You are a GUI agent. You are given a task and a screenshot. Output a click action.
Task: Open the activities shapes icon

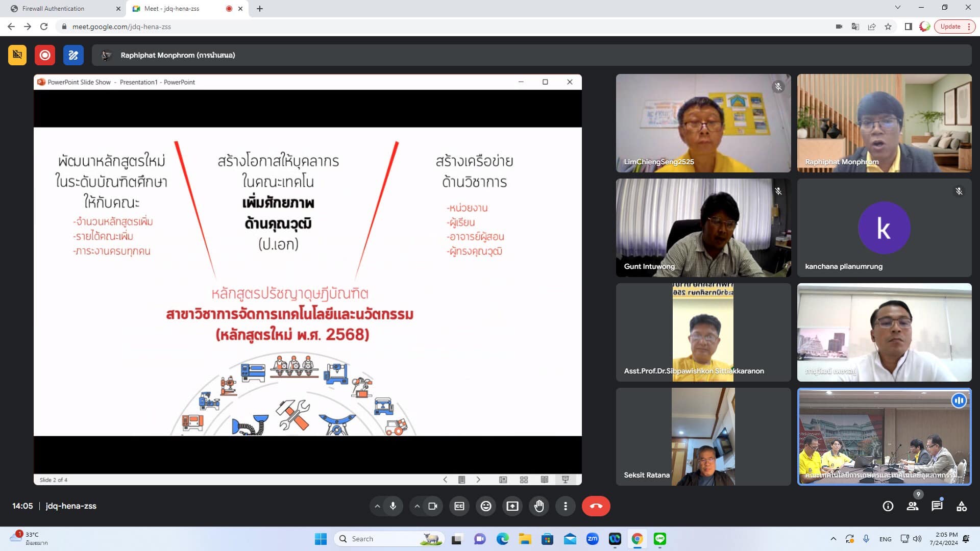tap(961, 506)
